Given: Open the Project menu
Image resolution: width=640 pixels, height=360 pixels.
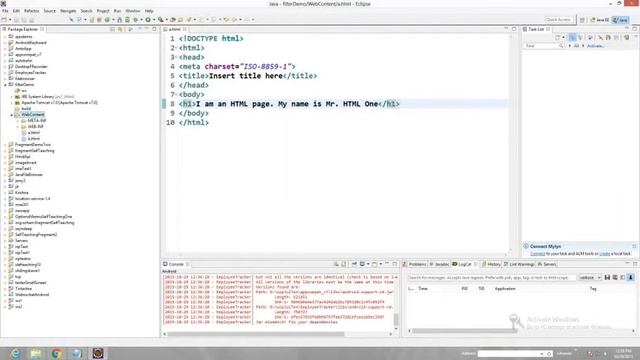Looking at the screenshot, I should coord(103,11).
